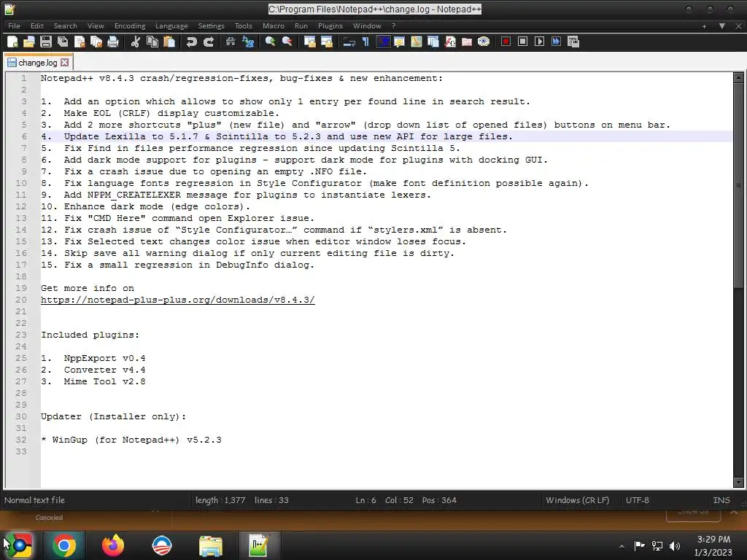
Task: Open the user defined language dialog icon
Action: [x=399, y=42]
